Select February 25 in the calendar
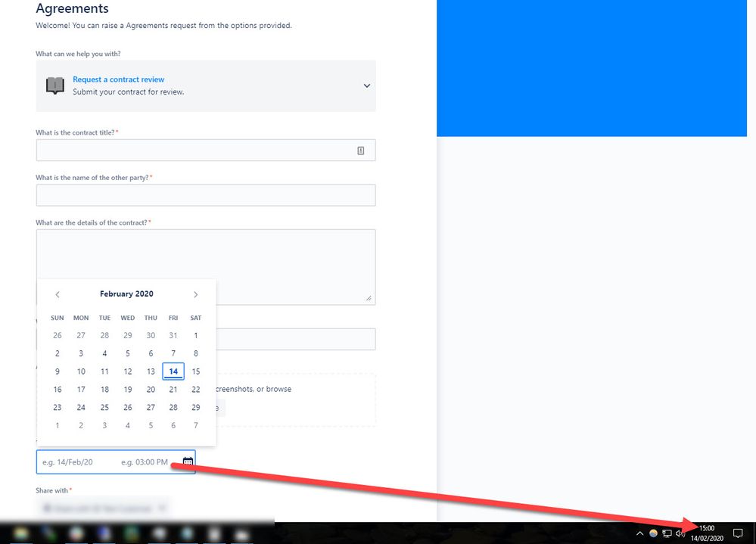The width and height of the screenshot is (756, 544). pos(104,407)
